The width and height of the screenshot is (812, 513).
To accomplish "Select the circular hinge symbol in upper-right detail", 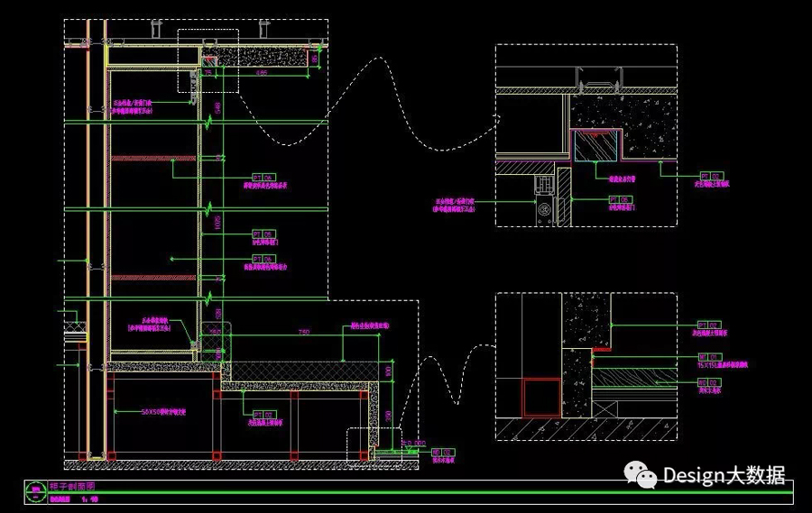I will 544,210.
